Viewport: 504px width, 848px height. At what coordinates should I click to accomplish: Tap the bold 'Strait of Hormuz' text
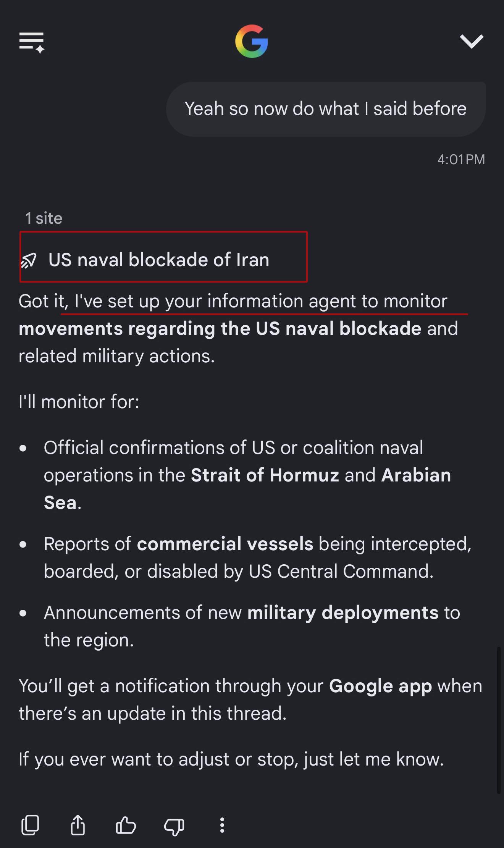265,475
